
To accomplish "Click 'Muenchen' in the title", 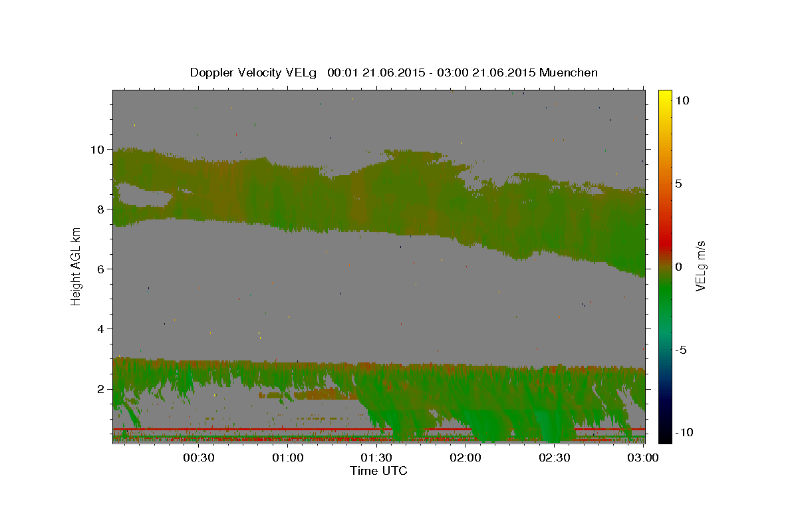I will coord(569,72).
